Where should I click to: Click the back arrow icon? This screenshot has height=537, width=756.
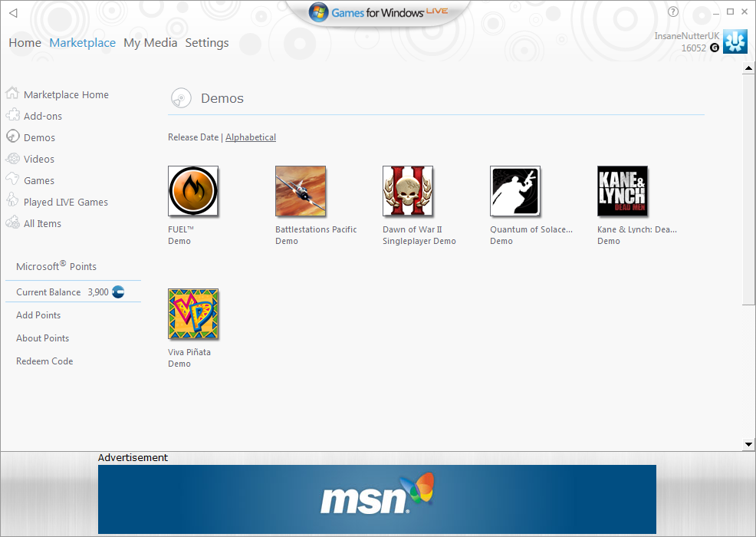point(13,13)
